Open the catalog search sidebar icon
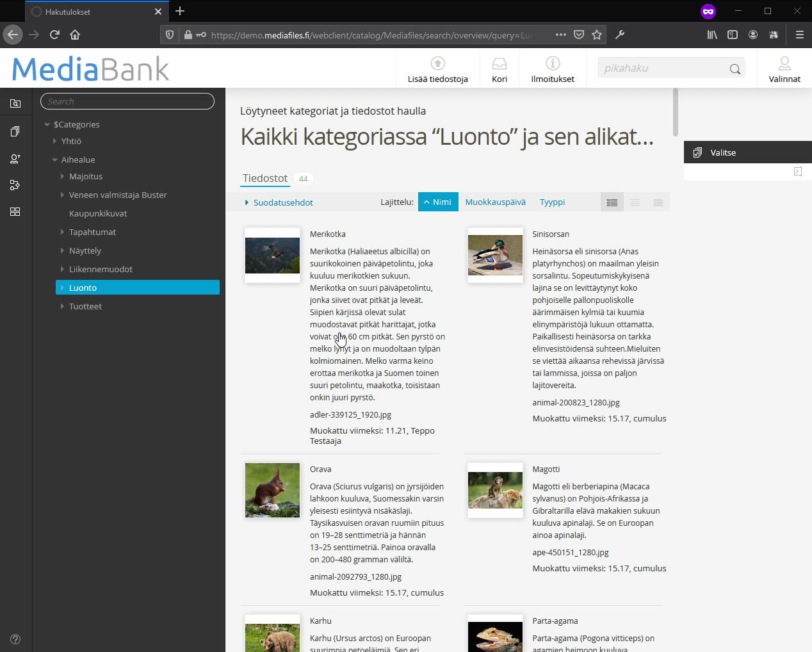This screenshot has height=652, width=812. 15,104
